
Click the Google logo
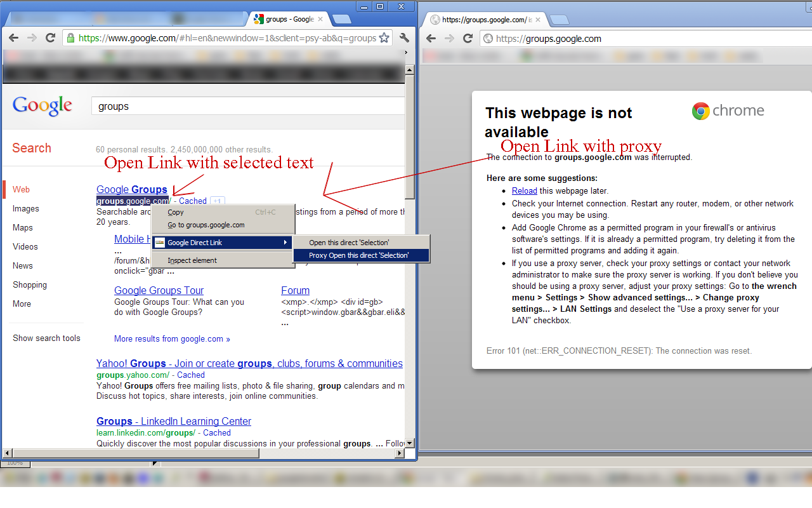(43, 106)
